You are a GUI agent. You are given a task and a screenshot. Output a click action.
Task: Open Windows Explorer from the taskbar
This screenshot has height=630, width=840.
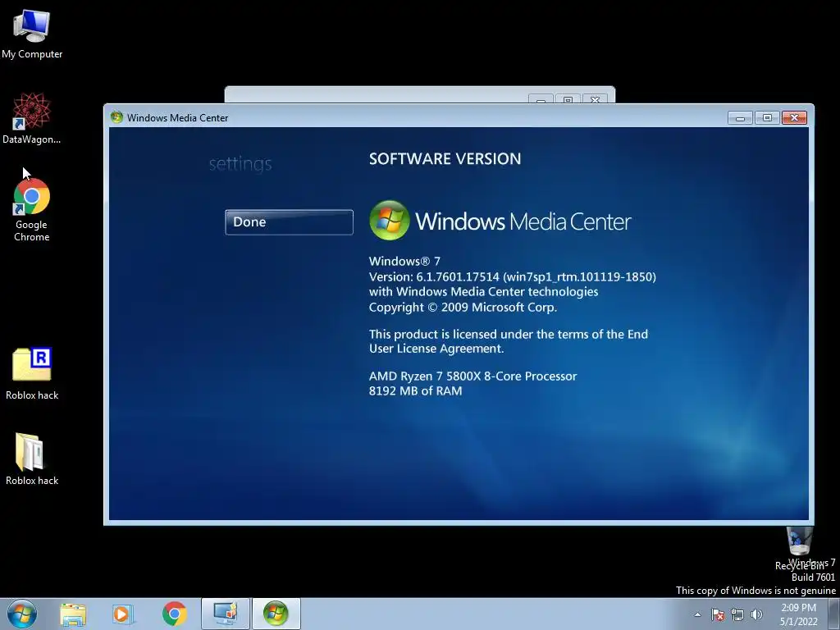(x=73, y=614)
